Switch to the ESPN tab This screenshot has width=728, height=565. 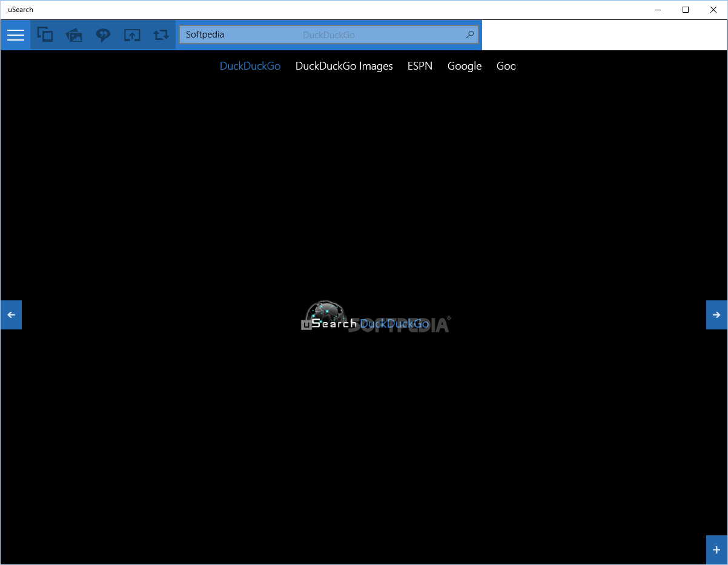pyautogui.click(x=420, y=66)
